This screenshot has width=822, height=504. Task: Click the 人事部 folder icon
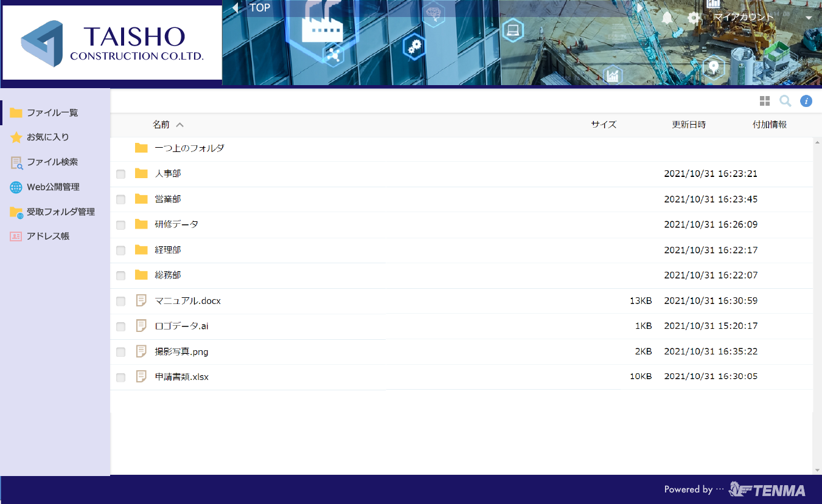click(141, 174)
